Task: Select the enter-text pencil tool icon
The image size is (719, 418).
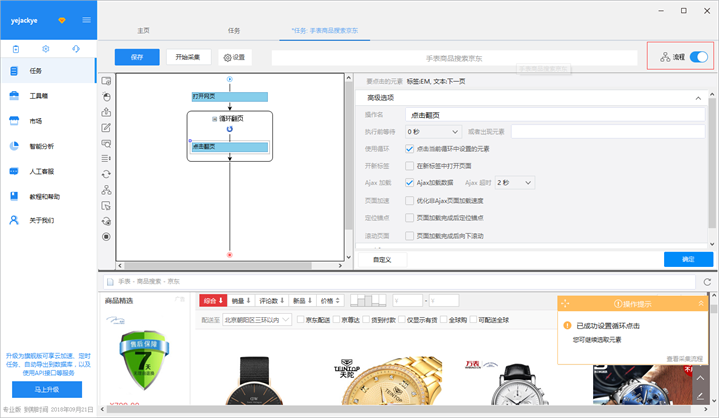Action: coord(106,128)
